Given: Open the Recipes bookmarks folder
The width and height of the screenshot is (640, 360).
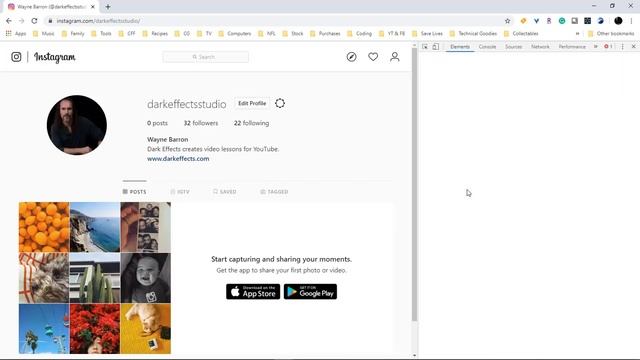Looking at the screenshot, I should pyautogui.click(x=155, y=33).
